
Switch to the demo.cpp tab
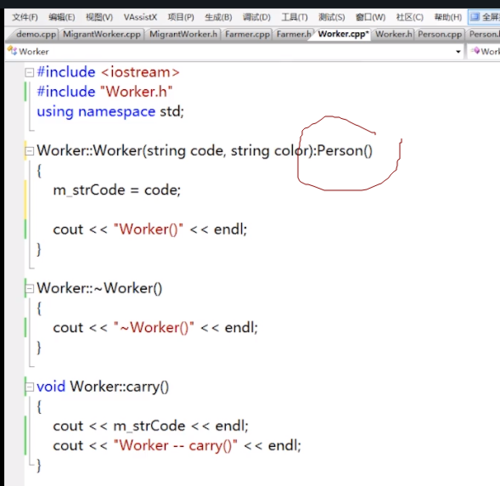pyautogui.click(x=36, y=34)
